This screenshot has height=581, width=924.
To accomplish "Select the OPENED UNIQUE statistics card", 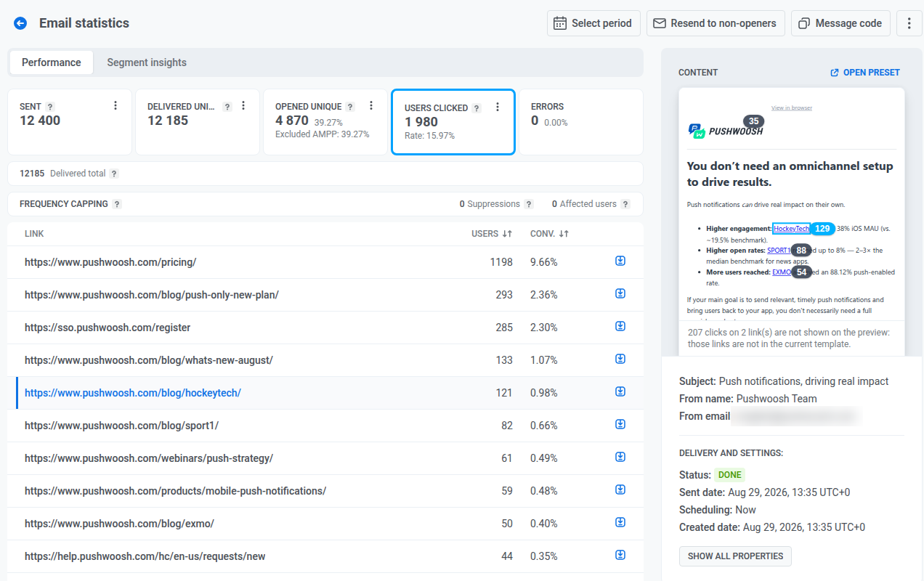I will tap(325, 122).
